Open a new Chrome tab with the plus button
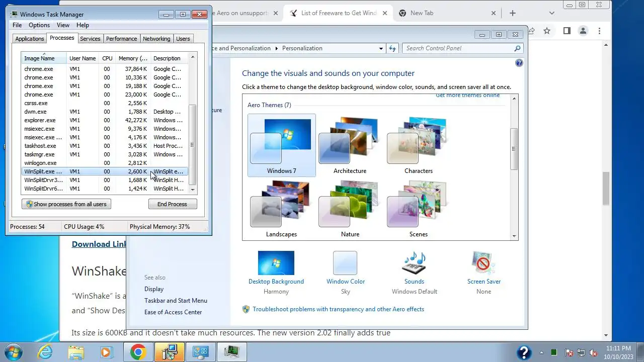Screen dimensions: 644x362 (x=513, y=13)
